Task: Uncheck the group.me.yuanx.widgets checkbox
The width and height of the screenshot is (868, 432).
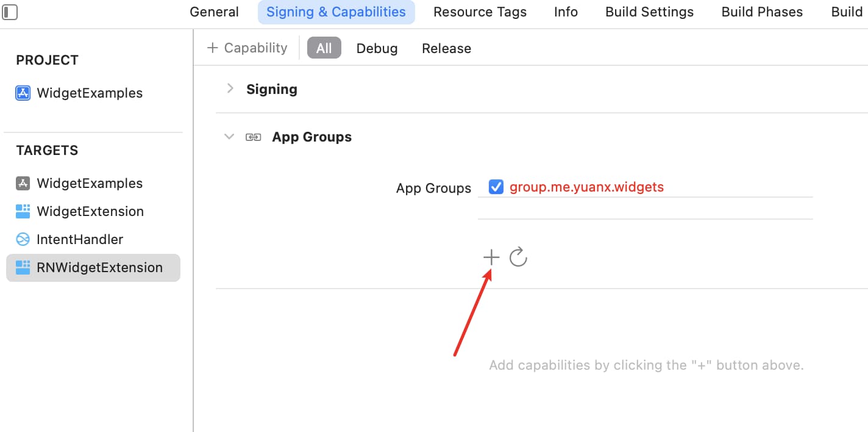Action: [x=496, y=187]
